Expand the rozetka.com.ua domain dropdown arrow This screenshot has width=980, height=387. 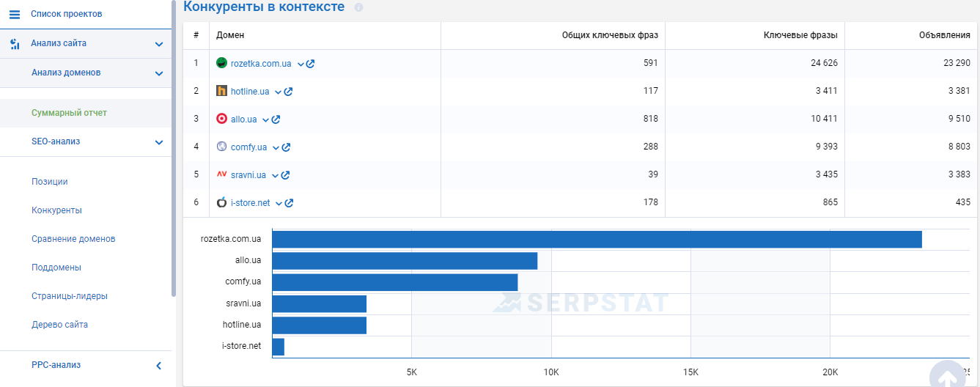(301, 64)
